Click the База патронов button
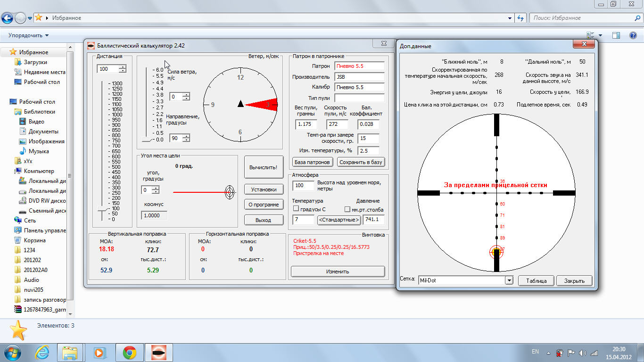Screen dimensions: 644x362 click(x=313, y=162)
